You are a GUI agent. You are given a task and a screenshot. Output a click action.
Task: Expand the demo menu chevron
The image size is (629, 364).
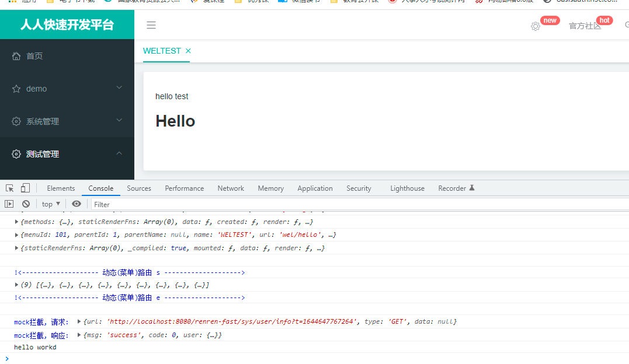click(x=119, y=87)
